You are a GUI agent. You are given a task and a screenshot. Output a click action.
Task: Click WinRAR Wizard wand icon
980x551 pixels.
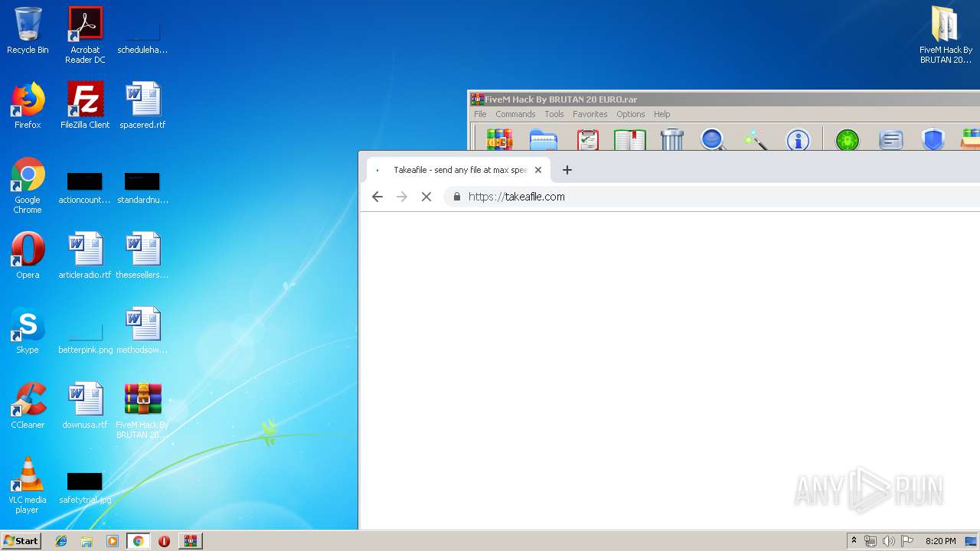755,140
